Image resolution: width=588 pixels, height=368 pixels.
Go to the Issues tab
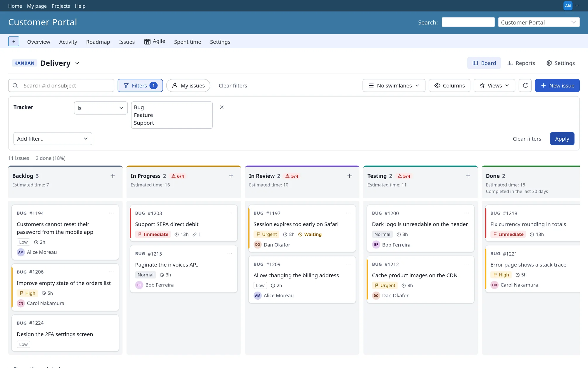127,42
